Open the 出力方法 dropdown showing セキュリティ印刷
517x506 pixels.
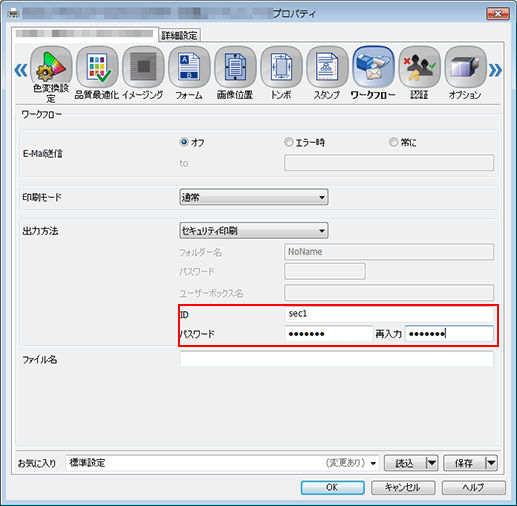(254, 230)
